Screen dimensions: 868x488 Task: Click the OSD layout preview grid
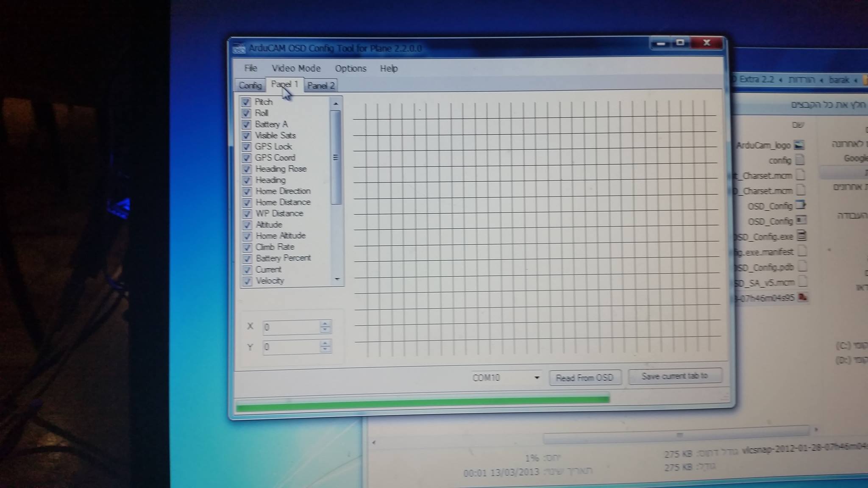point(536,228)
